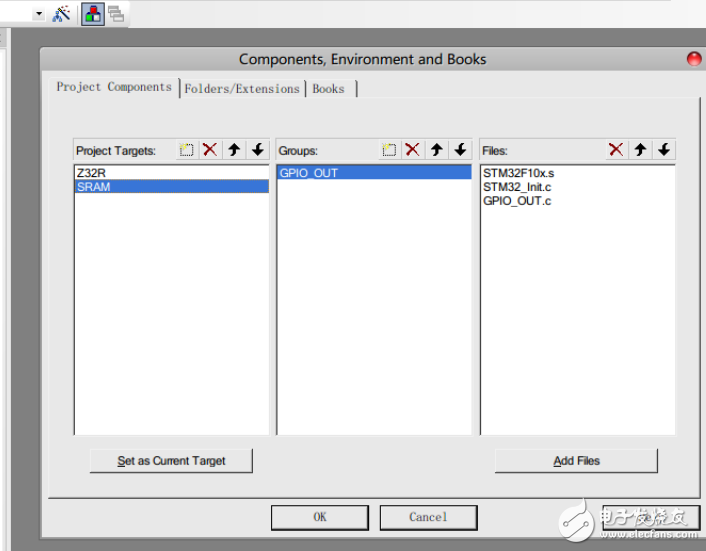This screenshot has width=706, height=551.
Task: Open target options magic wand icon
Action: point(61,14)
